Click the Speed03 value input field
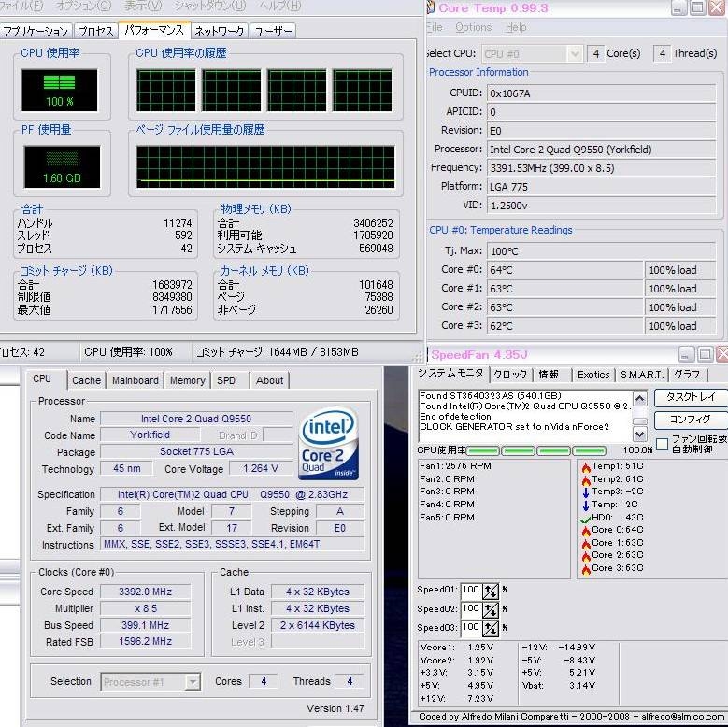This screenshot has width=728, height=727. coord(471,629)
